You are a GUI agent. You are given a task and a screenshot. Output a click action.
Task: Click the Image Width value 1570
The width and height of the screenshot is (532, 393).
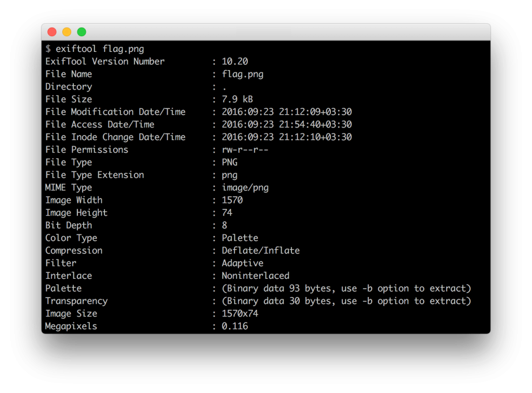[232, 200]
